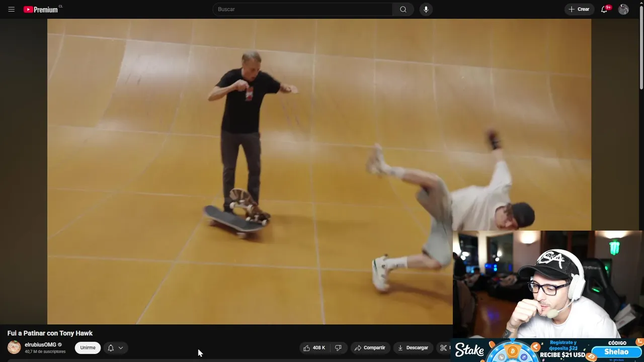The image size is (644, 362).
Task: Open notifications bell with 9+ badge
Action: [x=605, y=9]
